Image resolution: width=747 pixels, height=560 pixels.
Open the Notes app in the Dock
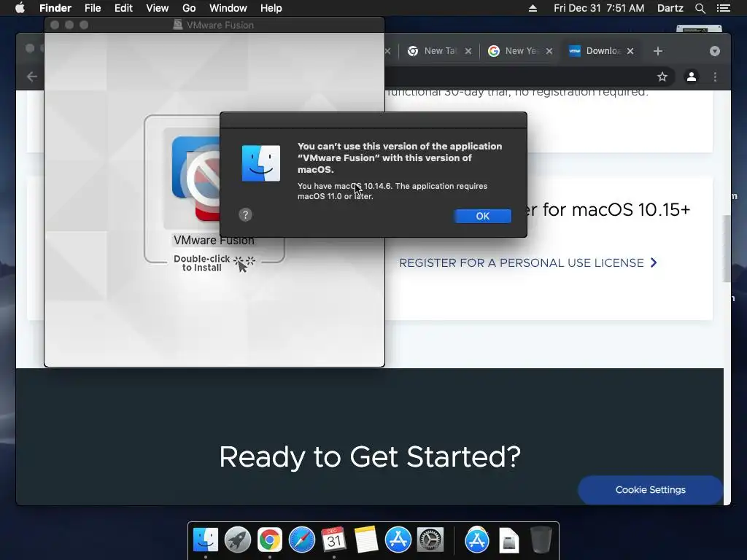point(366,540)
